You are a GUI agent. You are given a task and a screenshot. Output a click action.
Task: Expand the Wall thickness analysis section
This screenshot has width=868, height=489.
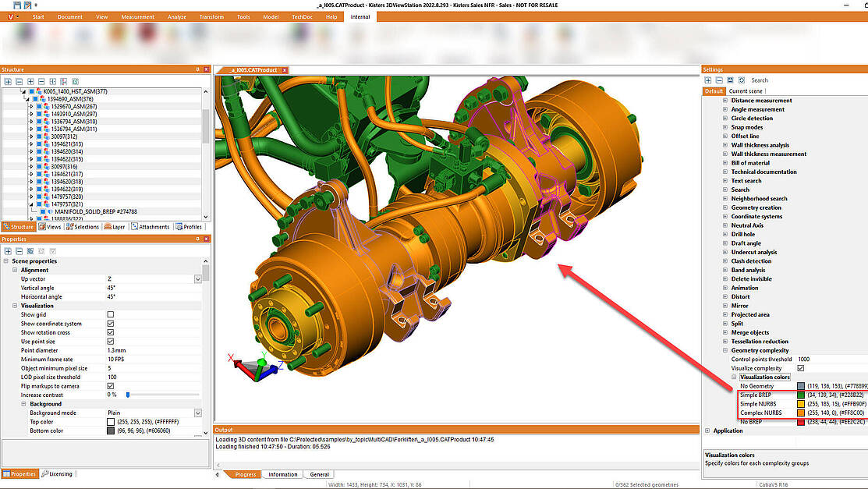coord(725,145)
